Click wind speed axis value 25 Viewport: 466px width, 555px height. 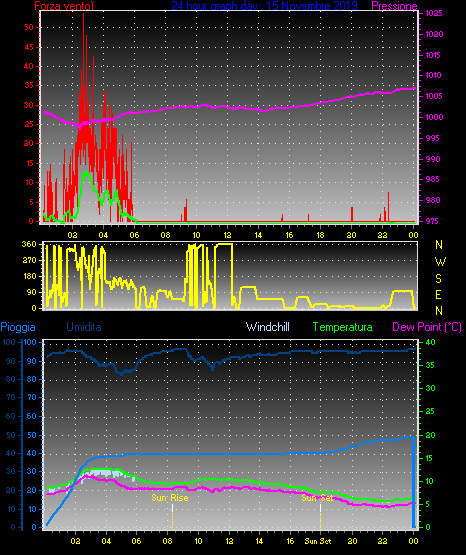tap(29, 124)
